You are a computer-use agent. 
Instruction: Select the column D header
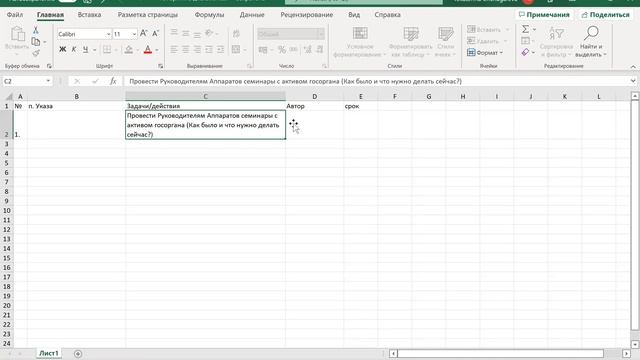[314, 96]
